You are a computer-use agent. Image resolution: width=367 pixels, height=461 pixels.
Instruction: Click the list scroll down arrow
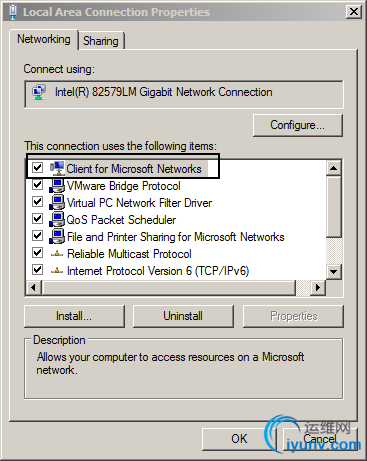pos(334,272)
